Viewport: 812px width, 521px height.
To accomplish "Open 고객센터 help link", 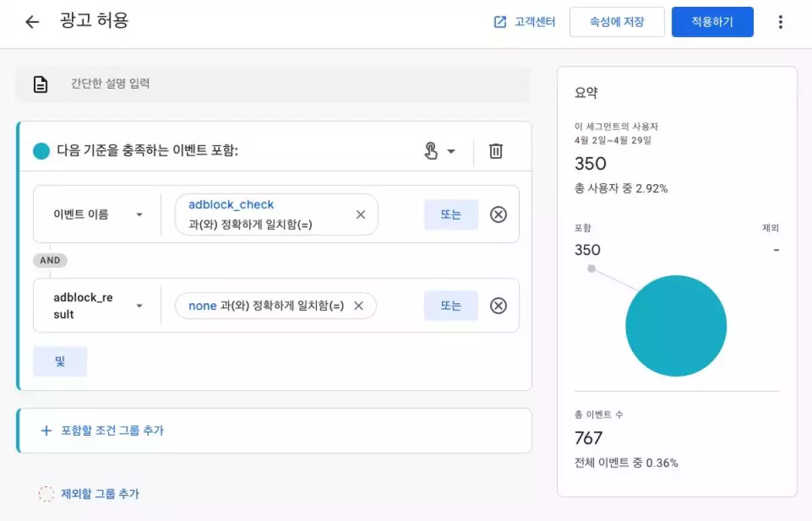I will click(x=525, y=22).
